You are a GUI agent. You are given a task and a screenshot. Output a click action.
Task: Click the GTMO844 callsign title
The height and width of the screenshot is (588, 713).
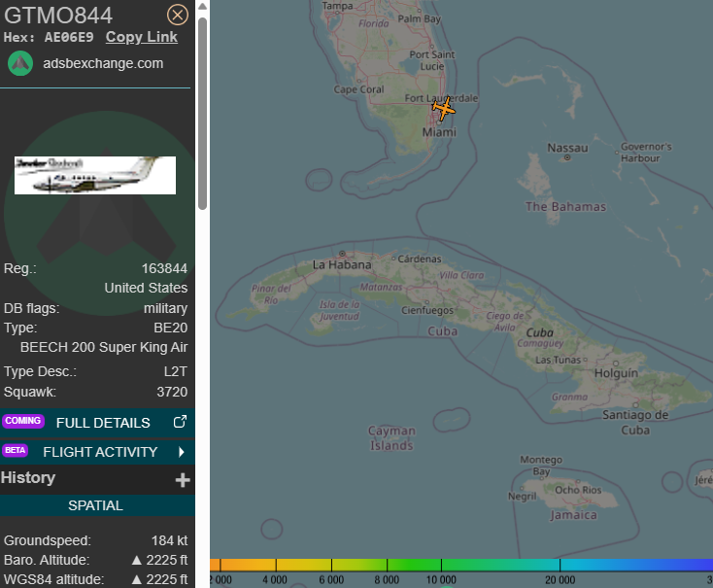58,15
